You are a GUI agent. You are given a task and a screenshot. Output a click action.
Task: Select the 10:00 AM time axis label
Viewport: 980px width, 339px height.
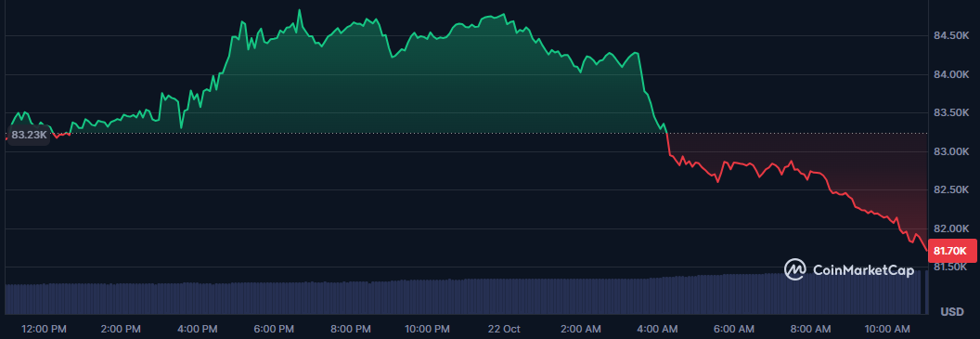point(887,329)
